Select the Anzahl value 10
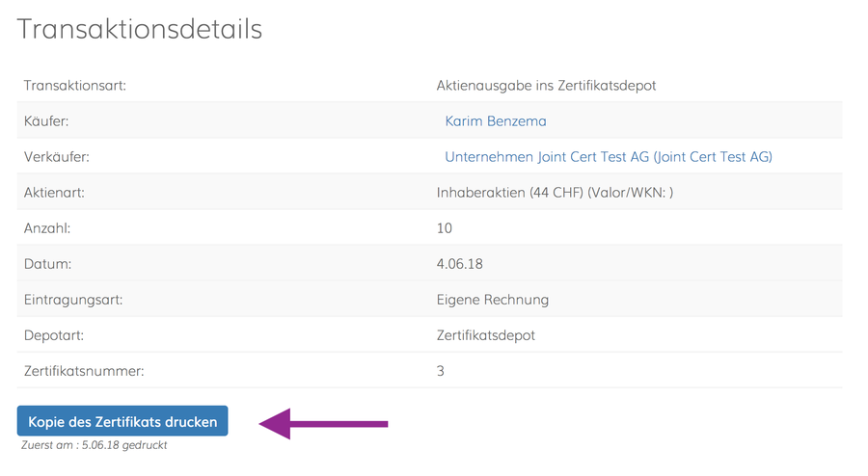This screenshot has width=868, height=476. [x=444, y=228]
